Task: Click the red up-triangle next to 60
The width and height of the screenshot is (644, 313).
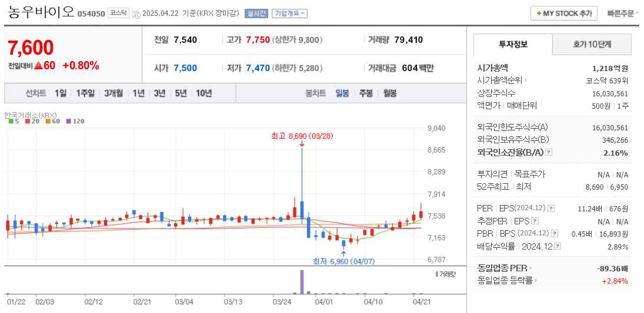Action: tap(39, 65)
